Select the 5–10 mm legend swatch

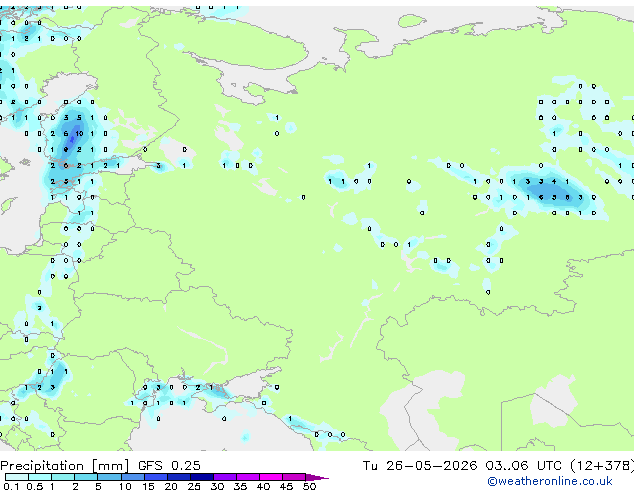(109, 477)
